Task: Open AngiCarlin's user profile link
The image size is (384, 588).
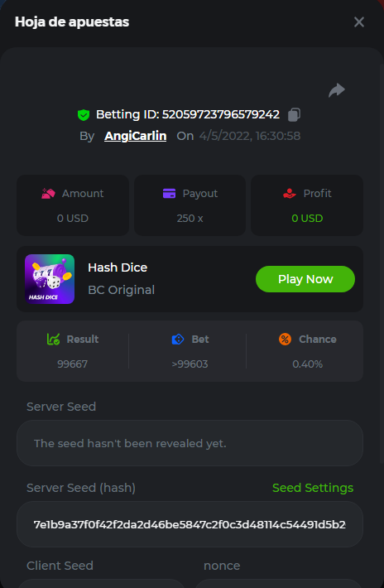Action: pos(135,136)
